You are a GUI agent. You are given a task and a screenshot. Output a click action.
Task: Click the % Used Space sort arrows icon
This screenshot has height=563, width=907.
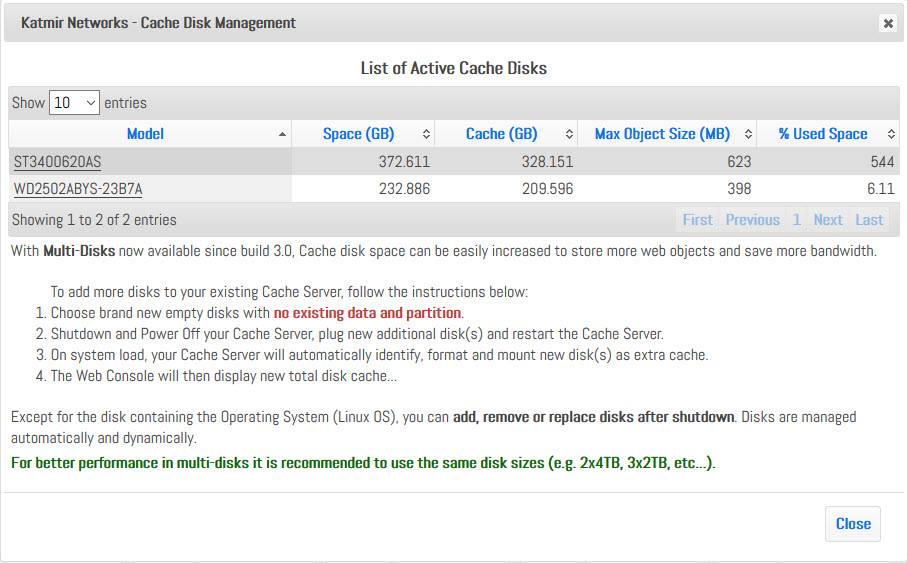[891, 134]
